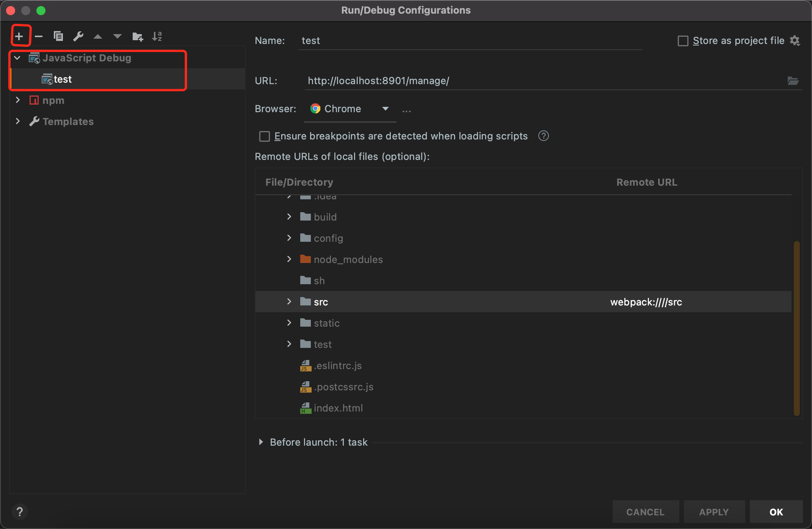Add a new configuration with the plus icon
The image size is (812, 529).
click(x=19, y=36)
